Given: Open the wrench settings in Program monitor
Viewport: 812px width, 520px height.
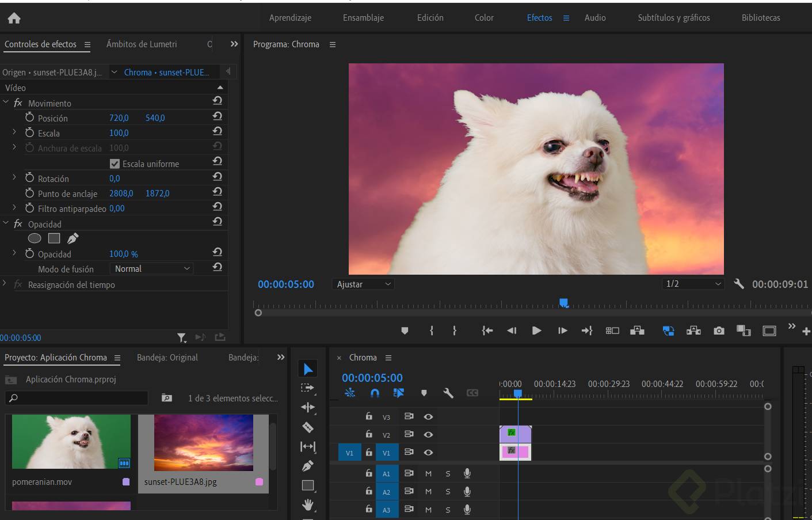Looking at the screenshot, I should pyautogui.click(x=739, y=284).
